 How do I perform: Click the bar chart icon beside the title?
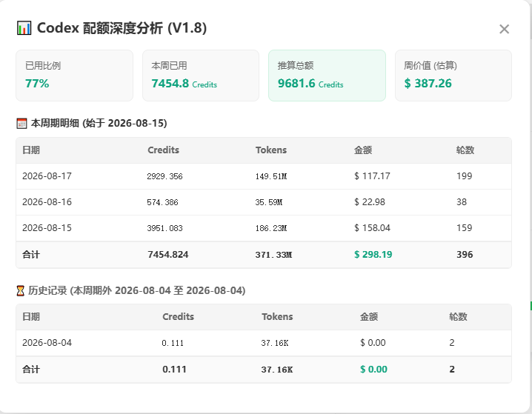coord(24,28)
